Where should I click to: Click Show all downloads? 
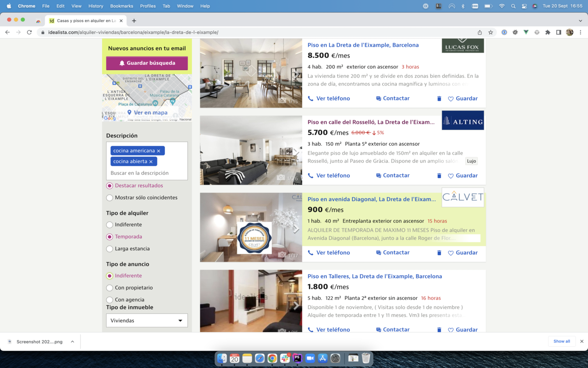(x=561, y=341)
